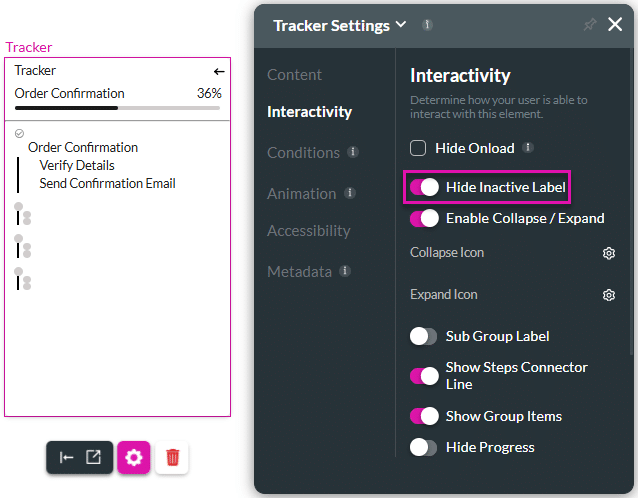Open the Accessibility tab

(x=309, y=231)
